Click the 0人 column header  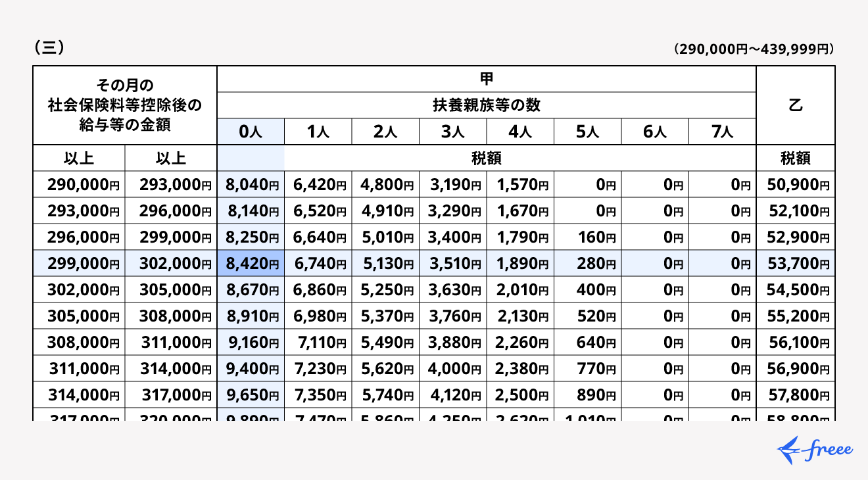click(251, 132)
